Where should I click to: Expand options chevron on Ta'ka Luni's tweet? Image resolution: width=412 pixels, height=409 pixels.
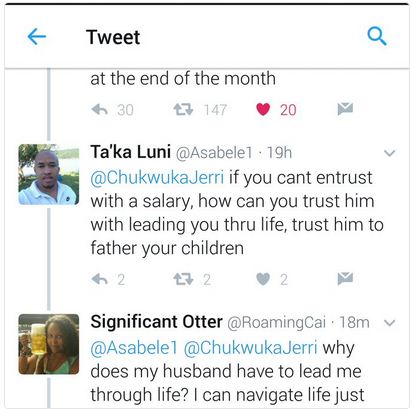click(389, 153)
